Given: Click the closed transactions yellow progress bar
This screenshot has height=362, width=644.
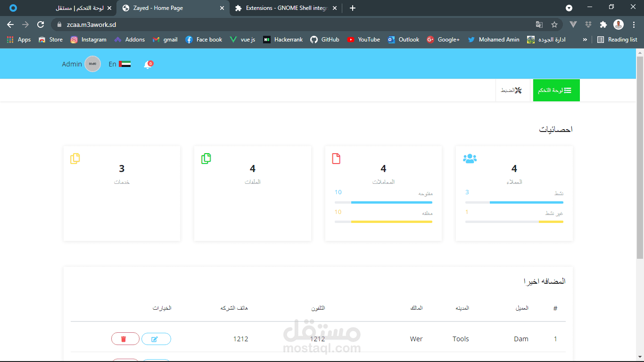Looking at the screenshot, I should 383,222.
